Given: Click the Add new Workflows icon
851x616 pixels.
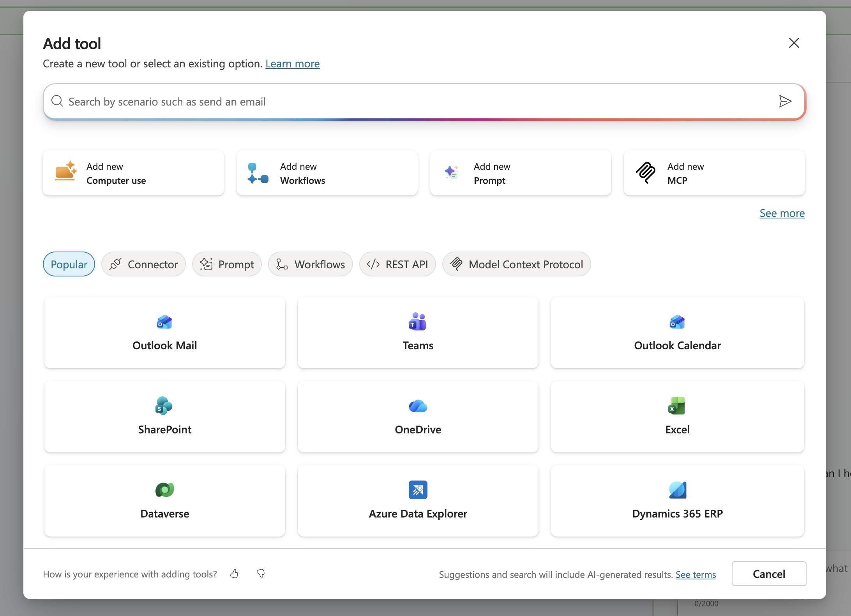Looking at the screenshot, I should [x=258, y=173].
